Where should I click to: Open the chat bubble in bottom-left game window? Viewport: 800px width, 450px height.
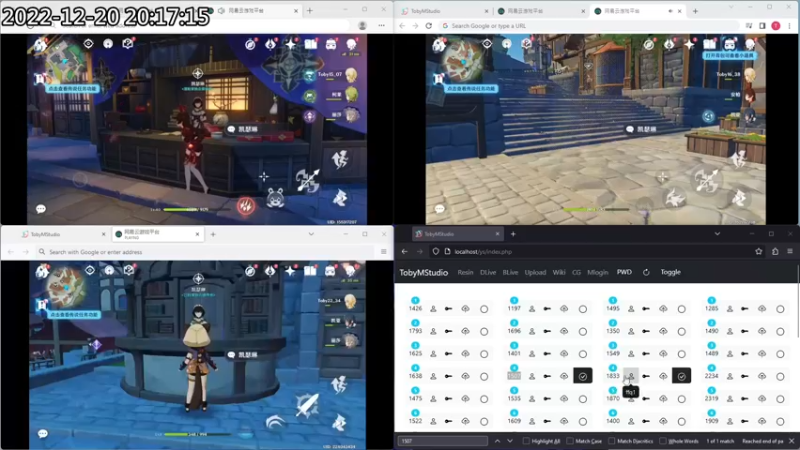[x=42, y=434]
